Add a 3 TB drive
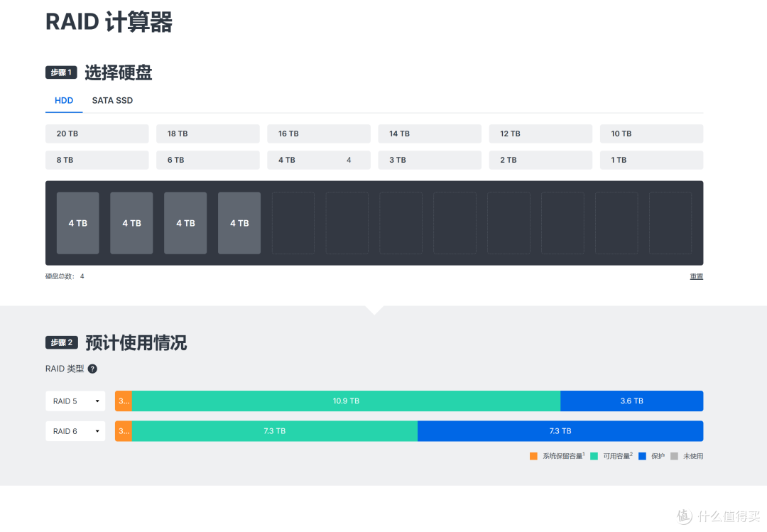This screenshot has height=532, width=767. pos(430,160)
